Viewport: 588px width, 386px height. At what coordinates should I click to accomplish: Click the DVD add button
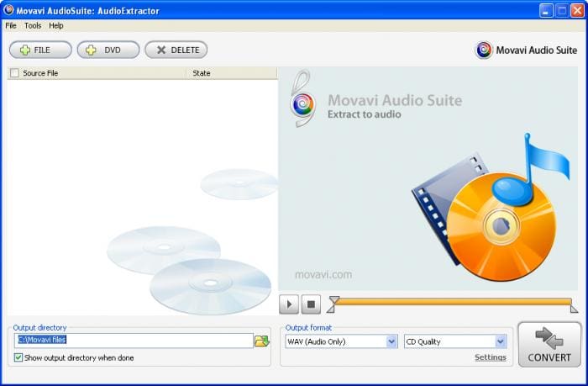pyautogui.click(x=108, y=50)
